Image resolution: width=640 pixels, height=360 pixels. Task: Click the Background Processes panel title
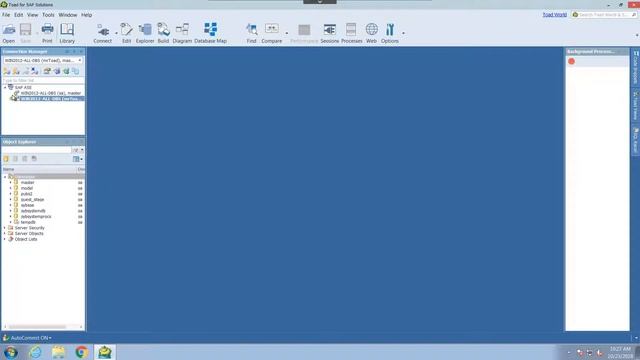(x=590, y=51)
